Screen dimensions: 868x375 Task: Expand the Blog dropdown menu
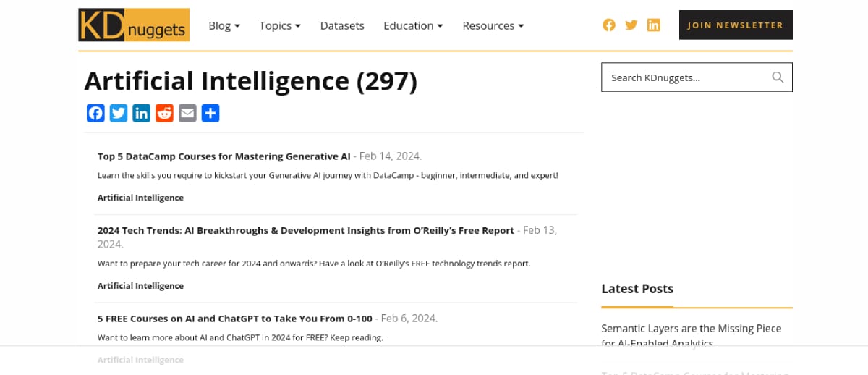[x=224, y=25]
